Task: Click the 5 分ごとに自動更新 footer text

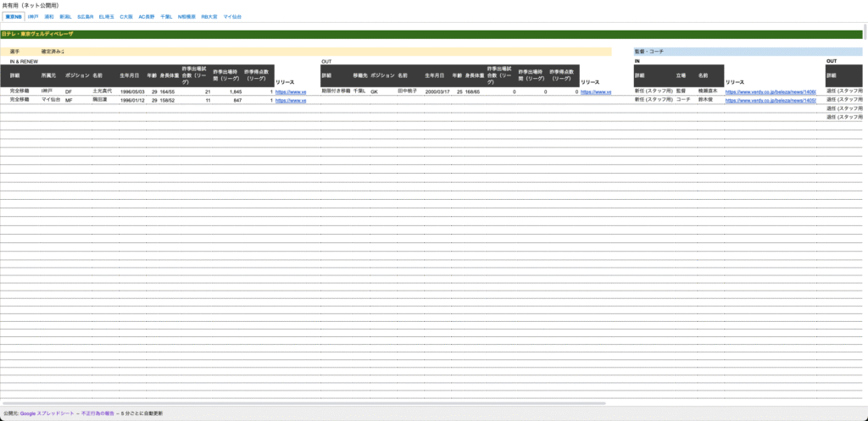Action: (142, 413)
